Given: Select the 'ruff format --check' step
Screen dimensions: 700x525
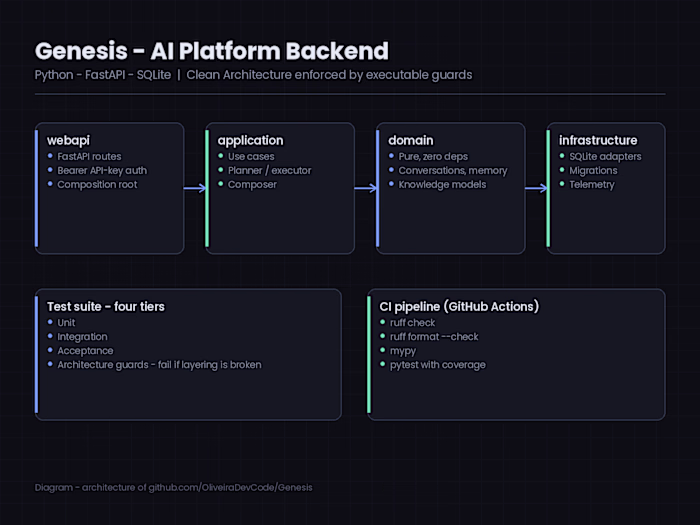Looking at the screenshot, I should tap(434, 337).
